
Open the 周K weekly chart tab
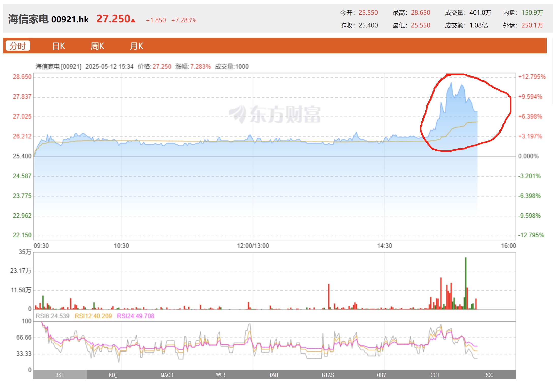[97, 46]
